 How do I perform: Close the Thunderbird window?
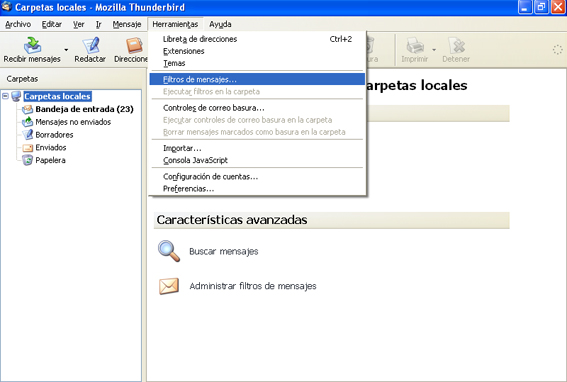558,7
